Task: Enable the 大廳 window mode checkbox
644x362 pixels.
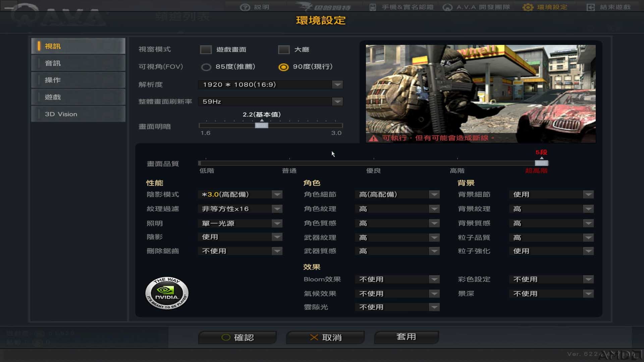Action: click(284, 50)
